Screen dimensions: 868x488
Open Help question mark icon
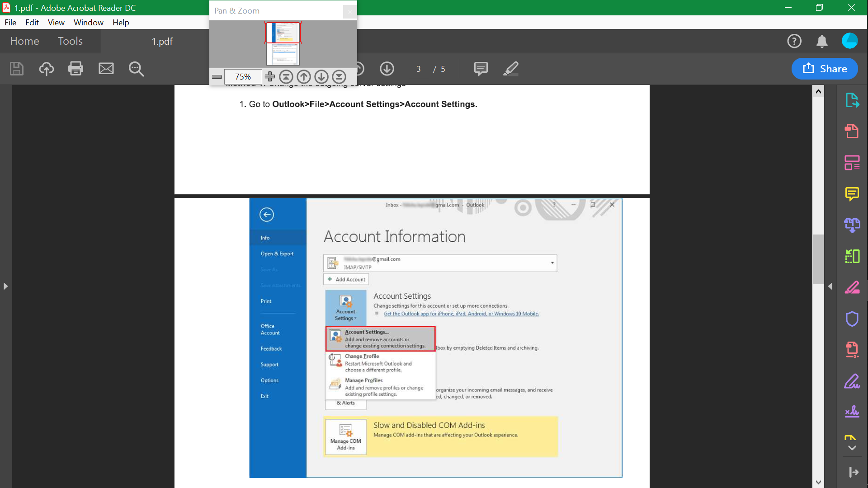pyautogui.click(x=794, y=41)
